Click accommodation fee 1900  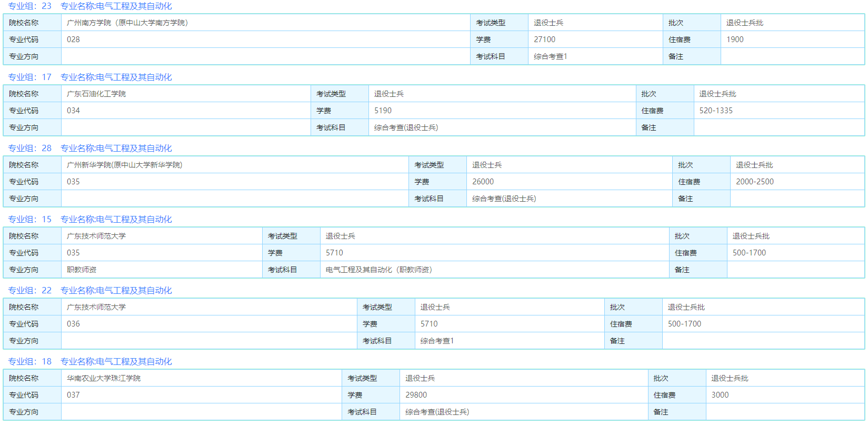coord(735,39)
